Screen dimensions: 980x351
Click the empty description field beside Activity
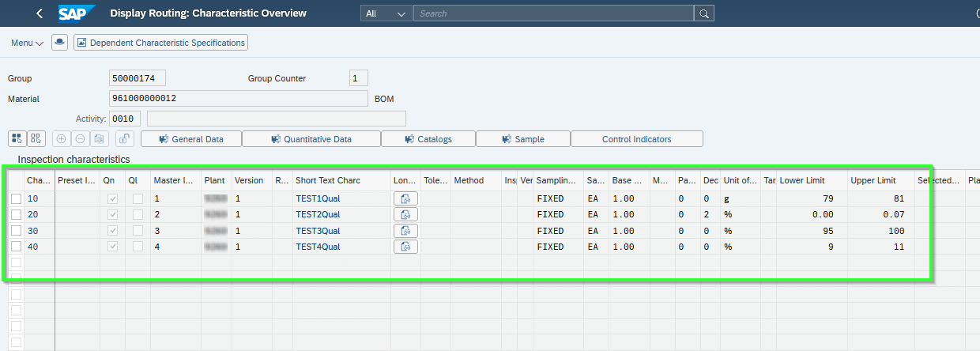pyautogui.click(x=277, y=119)
